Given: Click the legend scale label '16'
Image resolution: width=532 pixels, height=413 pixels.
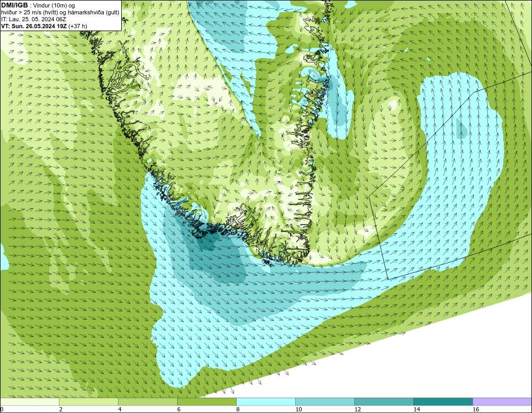Looking at the screenshot, I should tap(476, 409).
